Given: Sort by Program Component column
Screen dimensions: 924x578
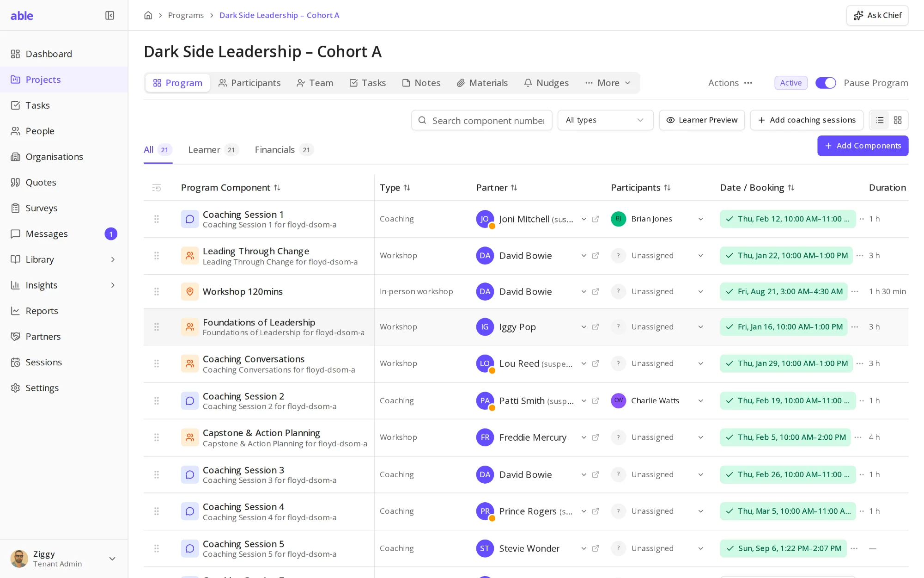Looking at the screenshot, I should tap(277, 188).
